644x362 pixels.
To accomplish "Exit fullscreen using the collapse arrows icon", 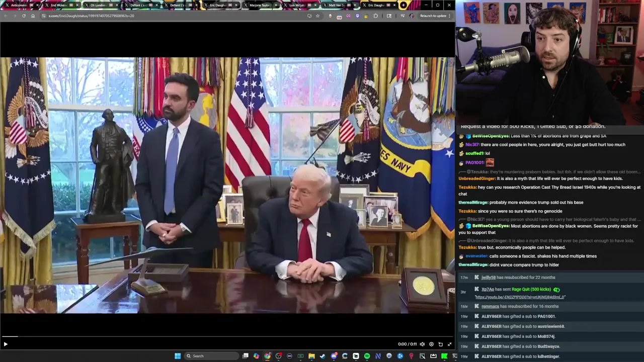I will [x=450, y=344].
